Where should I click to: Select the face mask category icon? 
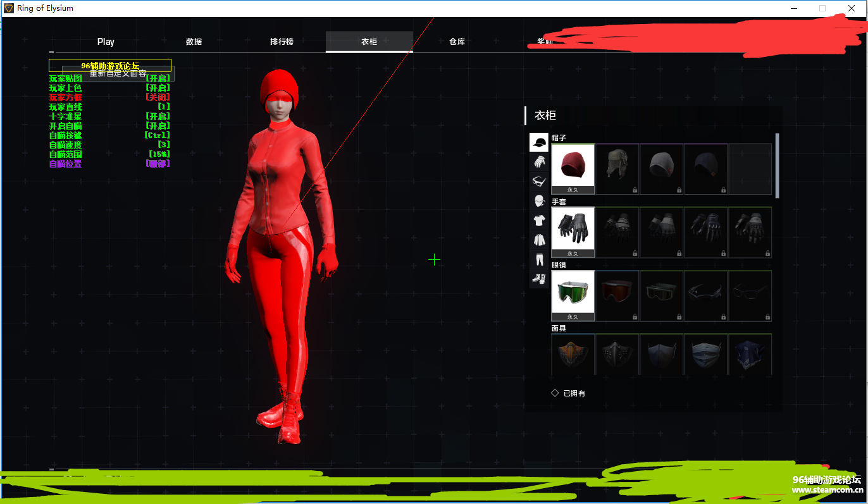point(538,201)
